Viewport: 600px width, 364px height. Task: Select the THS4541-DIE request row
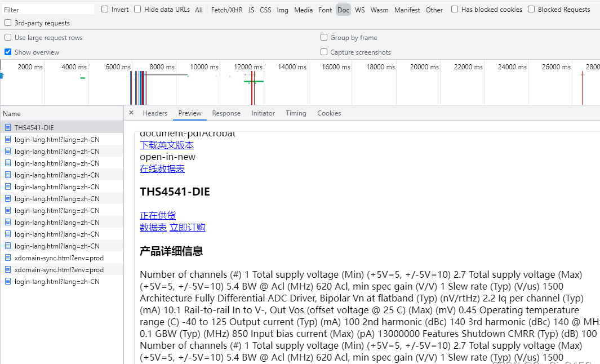tap(61, 127)
